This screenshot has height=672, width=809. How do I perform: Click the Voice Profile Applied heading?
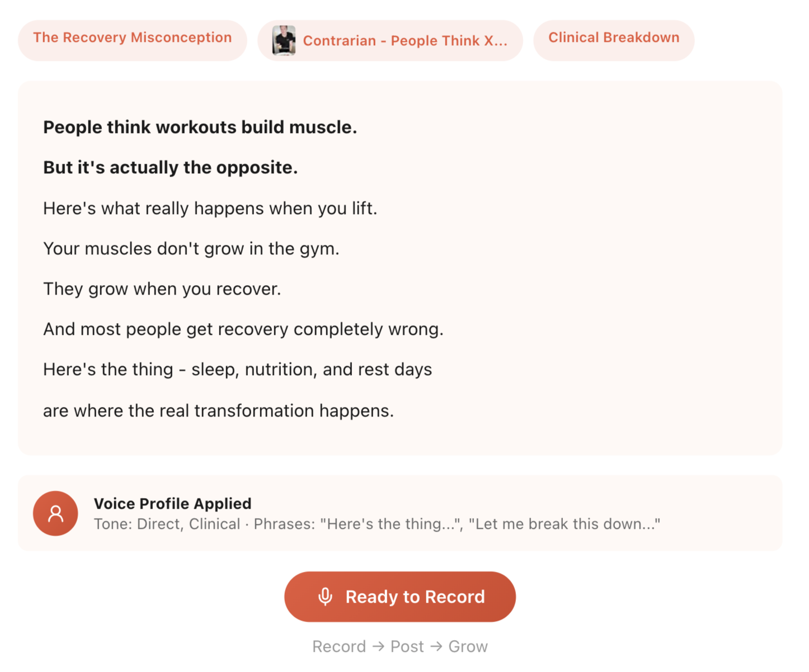[x=172, y=504]
